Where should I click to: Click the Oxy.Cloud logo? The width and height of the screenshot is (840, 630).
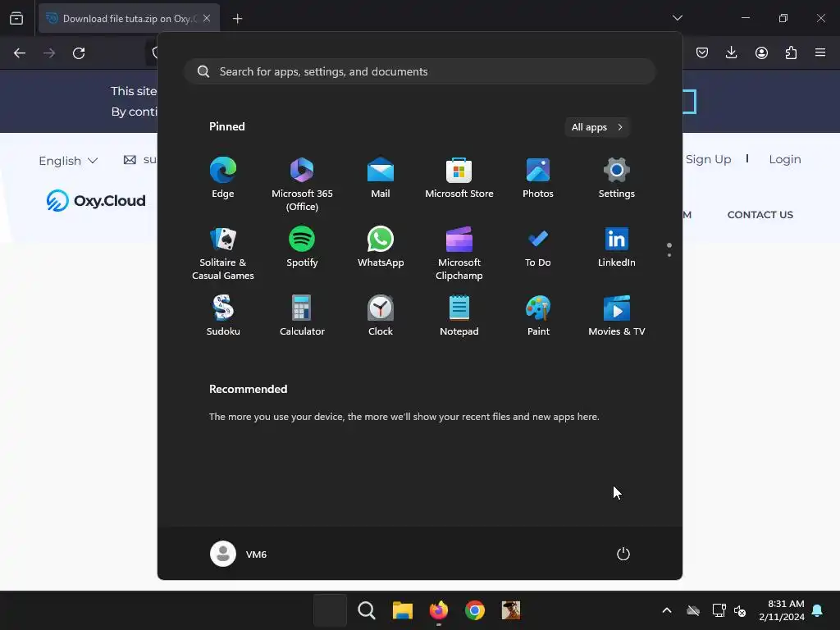[x=96, y=200]
